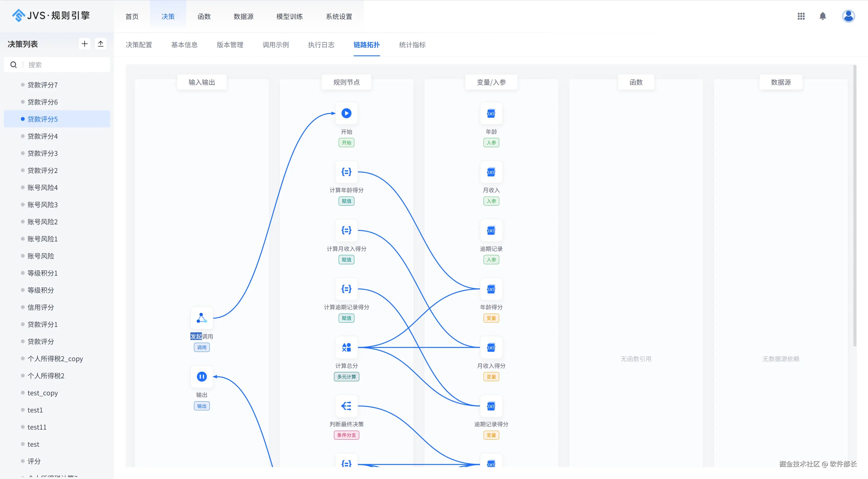The height and width of the screenshot is (479, 868).
Task: Open the notifications bell
Action: point(822,16)
